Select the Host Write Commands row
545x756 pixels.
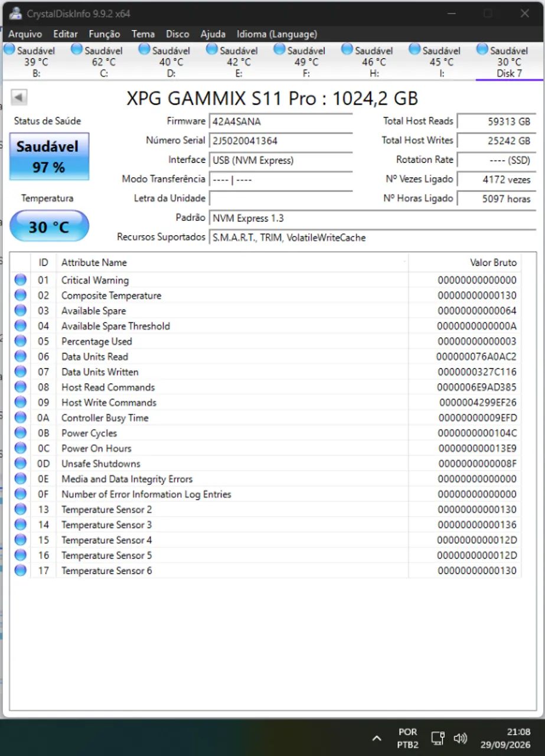[x=266, y=403]
